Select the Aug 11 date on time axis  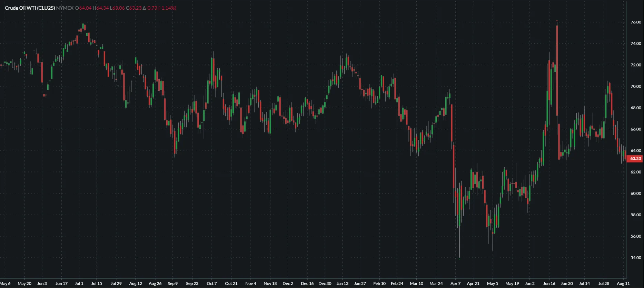[x=623, y=284]
